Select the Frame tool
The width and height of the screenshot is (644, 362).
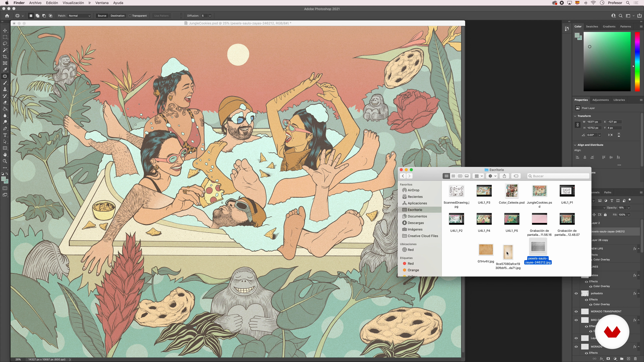[x=5, y=63]
